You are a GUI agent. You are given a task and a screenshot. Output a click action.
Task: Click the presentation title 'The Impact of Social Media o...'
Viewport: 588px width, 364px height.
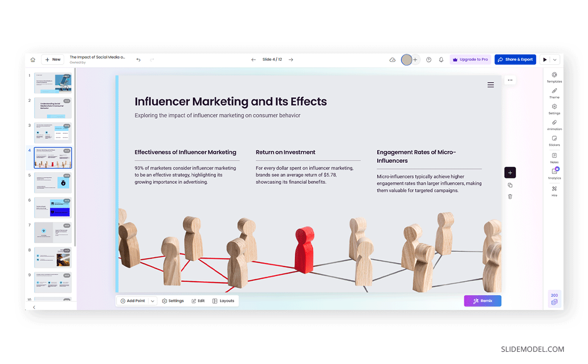pyautogui.click(x=98, y=57)
